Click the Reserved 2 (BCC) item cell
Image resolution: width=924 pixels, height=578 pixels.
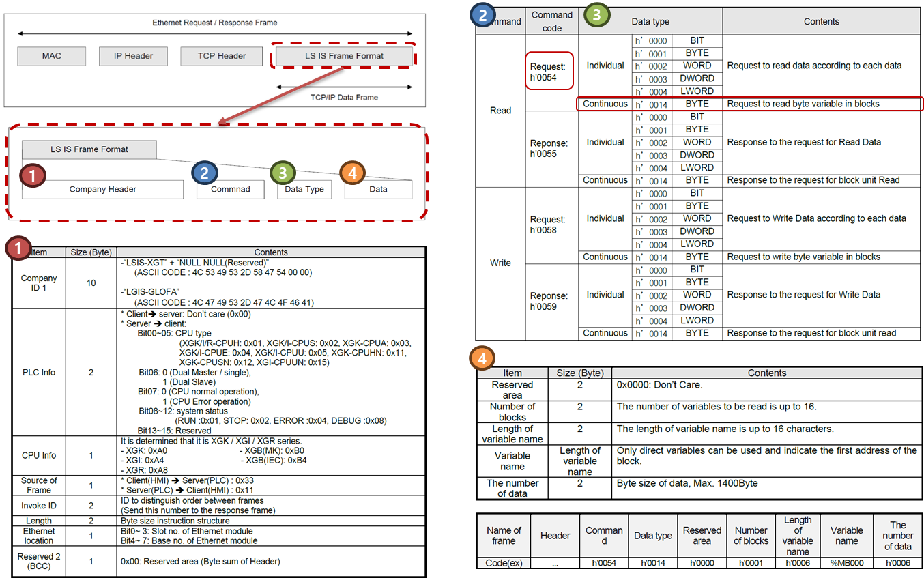click(x=39, y=562)
